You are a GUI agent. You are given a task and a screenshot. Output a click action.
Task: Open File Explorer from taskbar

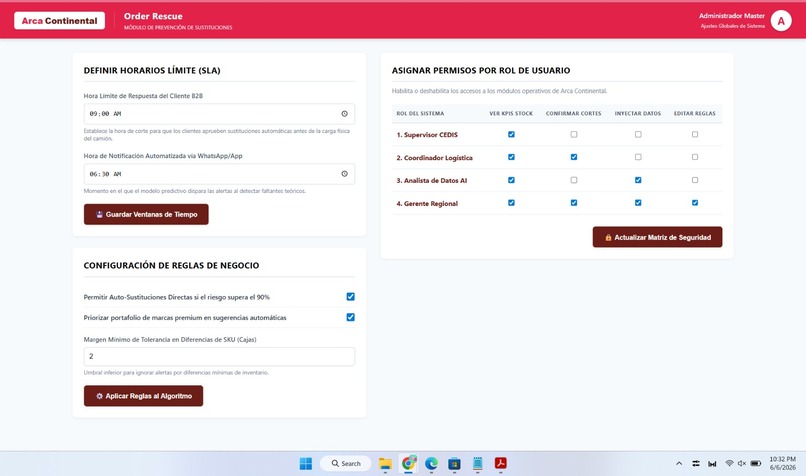[x=385, y=464]
